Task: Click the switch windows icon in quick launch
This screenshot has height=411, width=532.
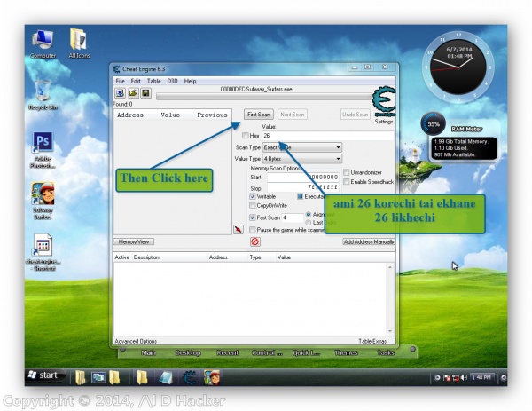Action: pyautogui.click(x=98, y=378)
